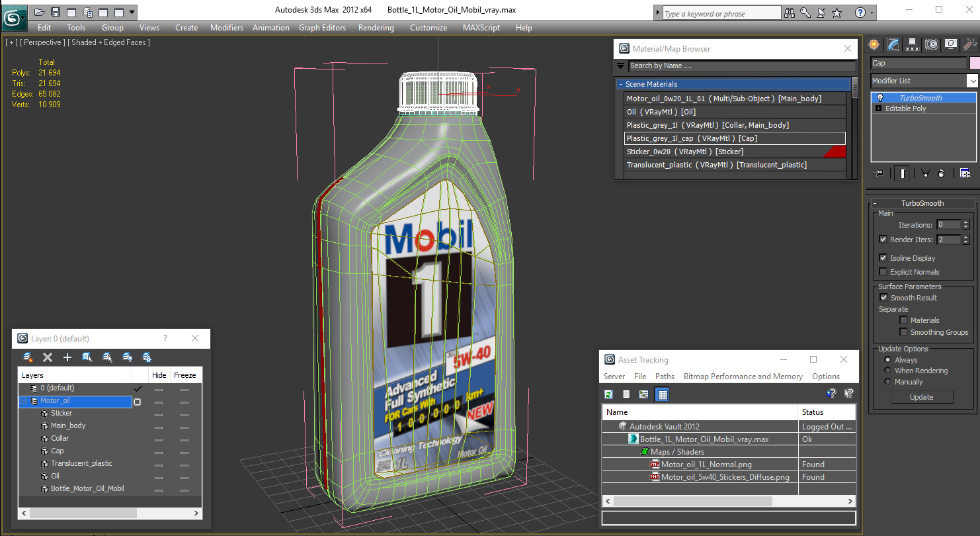Open the Modifiers menu
This screenshot has height=536, width=980.
coord(227,28)
